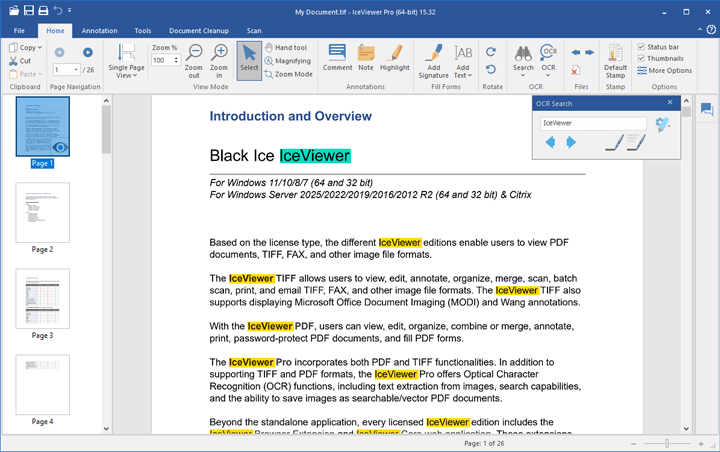720x452 pixels.
Task: Open the binoculars Search dropdown
Action: [523, 61]
